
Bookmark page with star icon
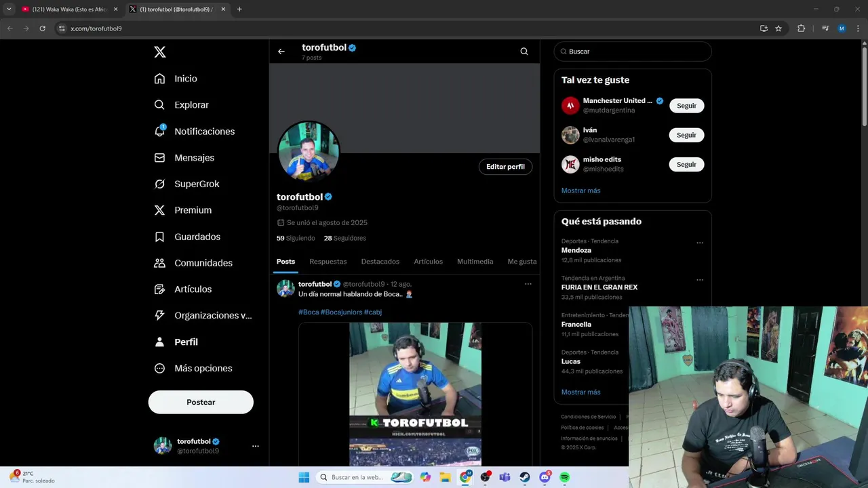778,28
